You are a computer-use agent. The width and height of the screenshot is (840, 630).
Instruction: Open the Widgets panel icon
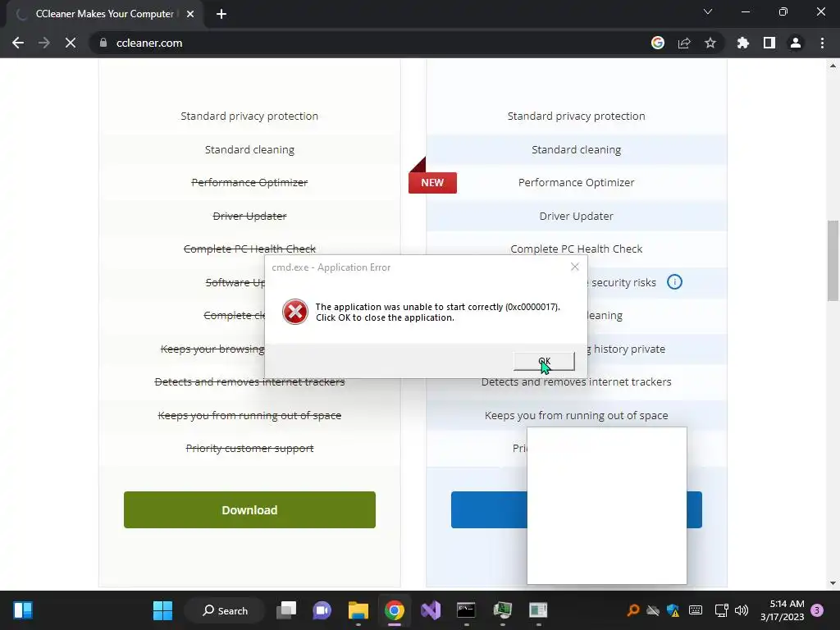pos(23,610)
